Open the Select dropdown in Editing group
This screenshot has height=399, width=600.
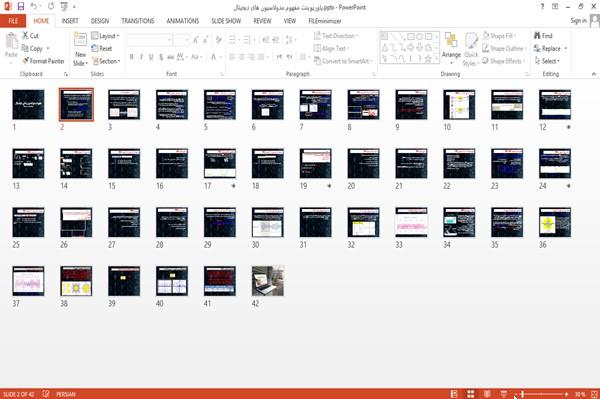point(547,61)
